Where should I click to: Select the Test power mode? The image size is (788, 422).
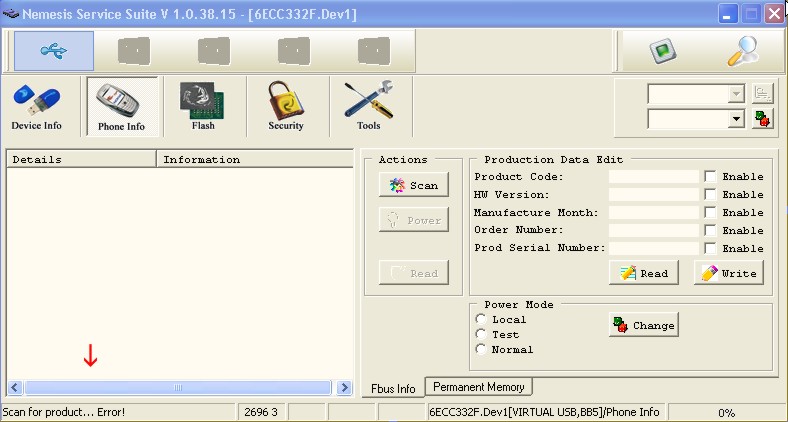coord(481,334)
